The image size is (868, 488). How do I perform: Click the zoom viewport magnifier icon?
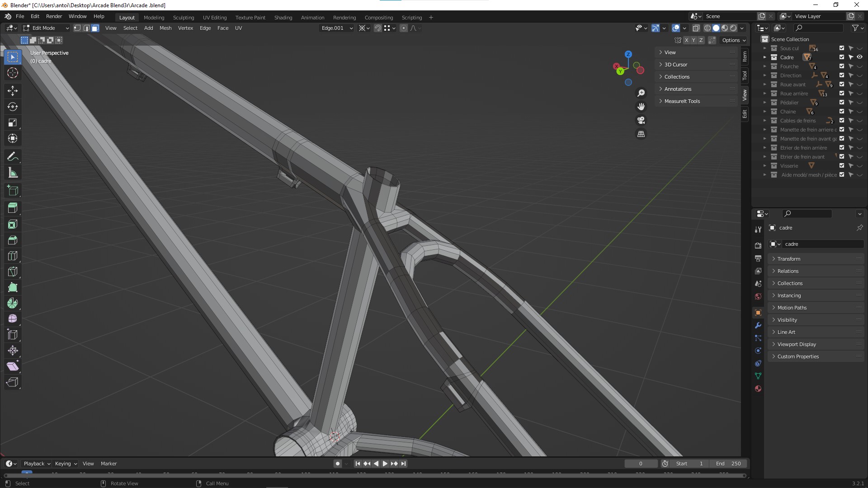tap(641, 93)
